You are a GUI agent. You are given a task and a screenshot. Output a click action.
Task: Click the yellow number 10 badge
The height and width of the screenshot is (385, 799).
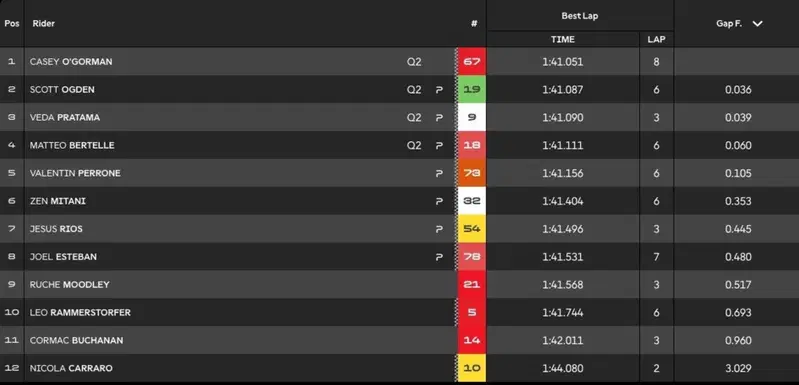click(472, 368)
